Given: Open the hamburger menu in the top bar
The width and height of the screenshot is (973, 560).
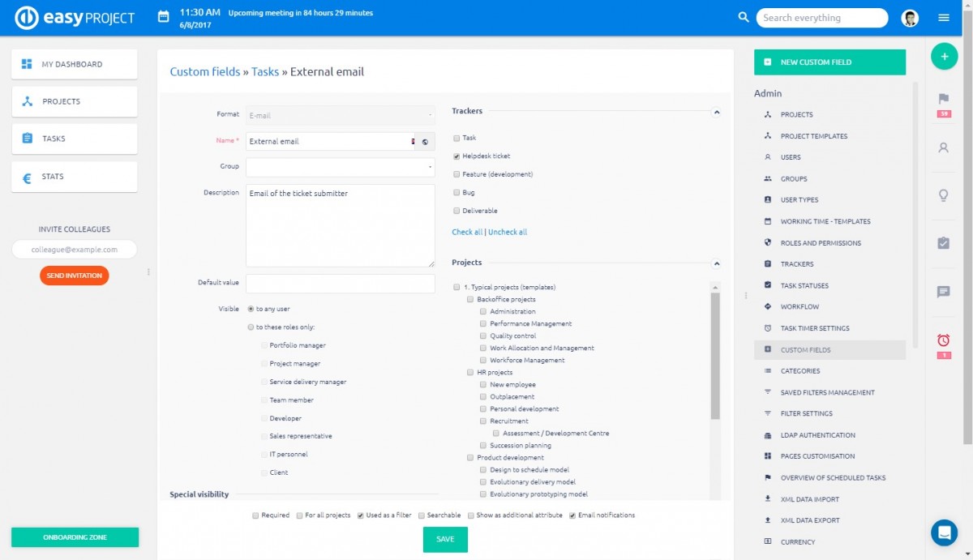Looking at the screenshot, I should point(944,17).
